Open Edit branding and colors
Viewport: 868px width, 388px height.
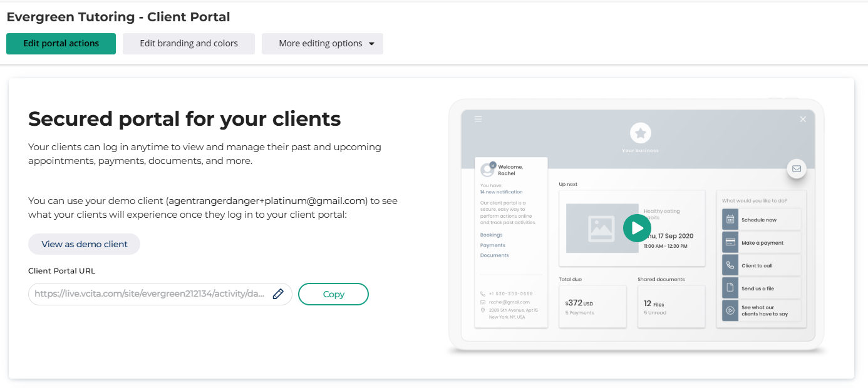click(189, 44)
